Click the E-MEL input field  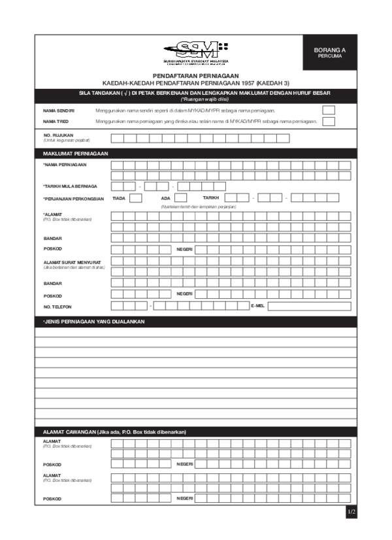tap(310, 306)
